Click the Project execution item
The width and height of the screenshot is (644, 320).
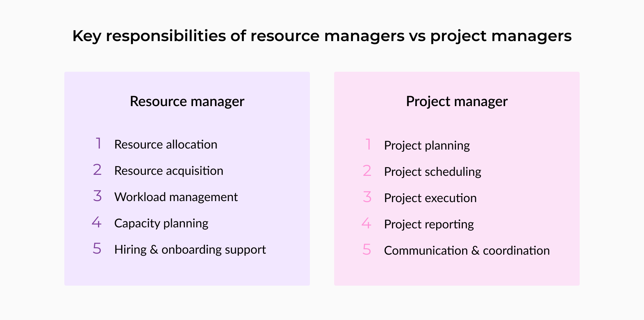[430, 198]
